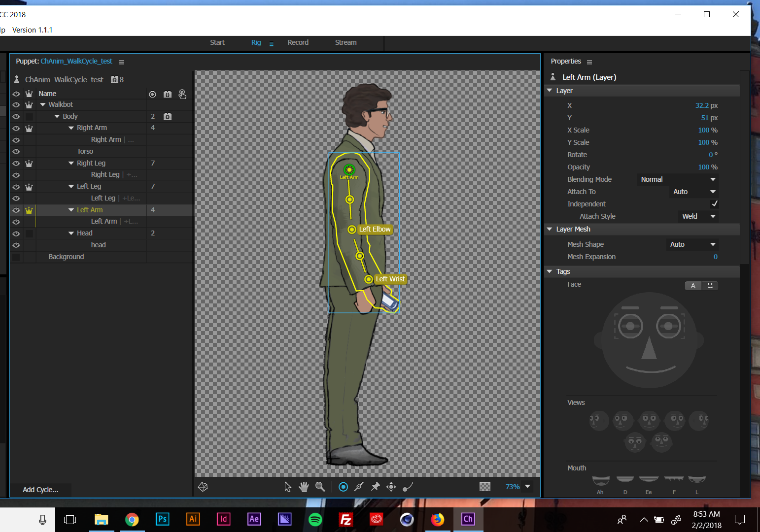Edit the Mesh Expansion value

(x=715, y=257)
